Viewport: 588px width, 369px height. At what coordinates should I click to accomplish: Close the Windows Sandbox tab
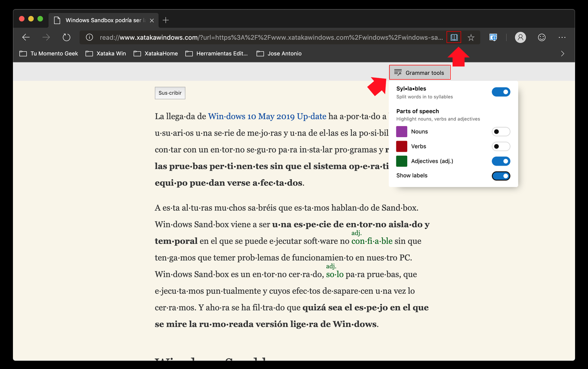coord(152,20)
